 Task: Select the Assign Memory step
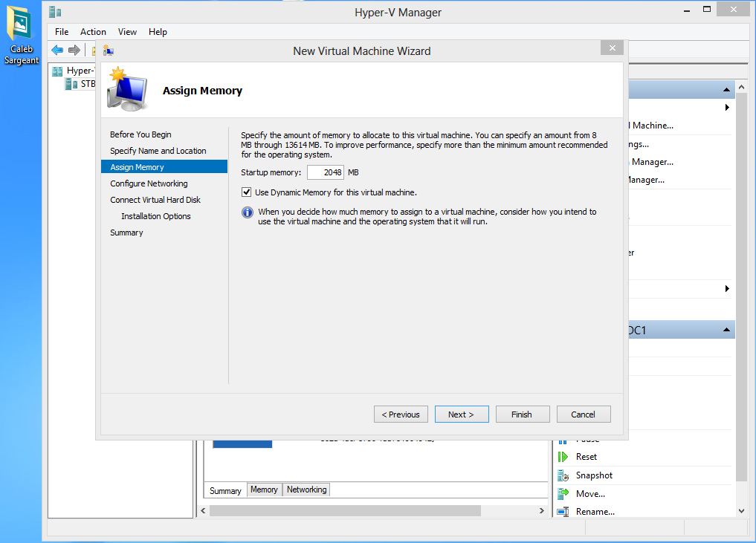click(x=164, y=166)
